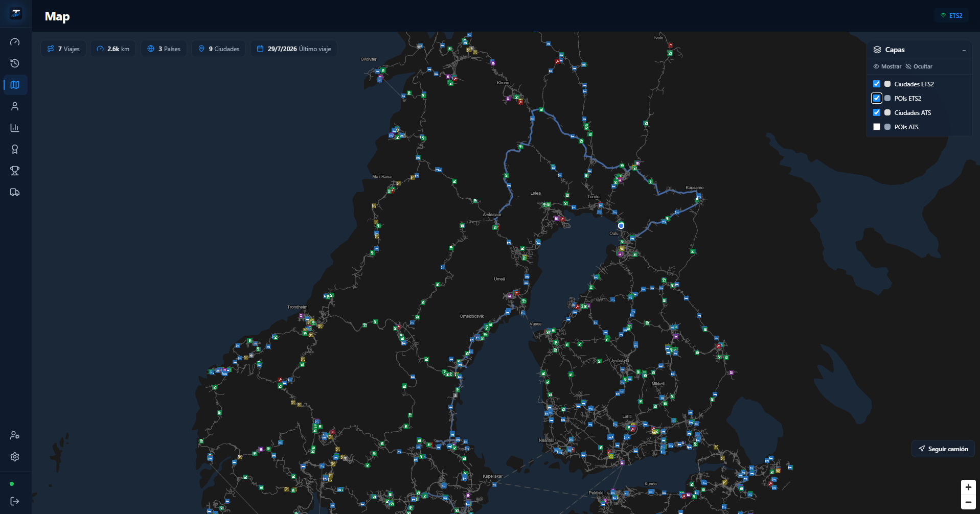The image size is (980, 514).
Task: Click the logout icon at sidebar bottom
Action: [15, 501]
